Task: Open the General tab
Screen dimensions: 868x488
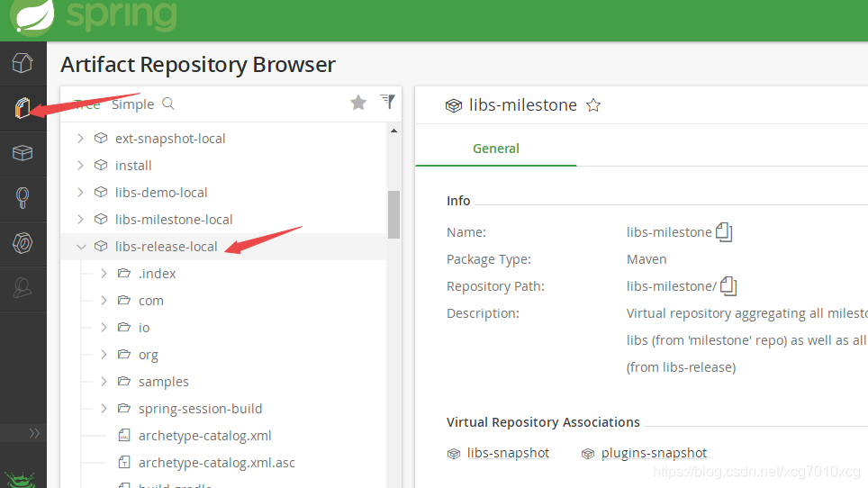Action: tap(496, 149)
